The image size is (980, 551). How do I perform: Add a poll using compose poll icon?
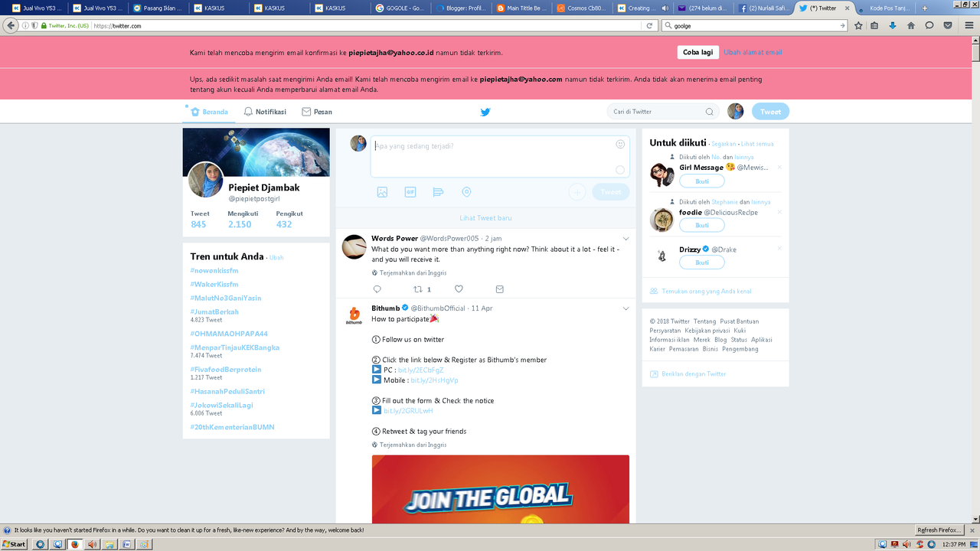click(438, 192)
